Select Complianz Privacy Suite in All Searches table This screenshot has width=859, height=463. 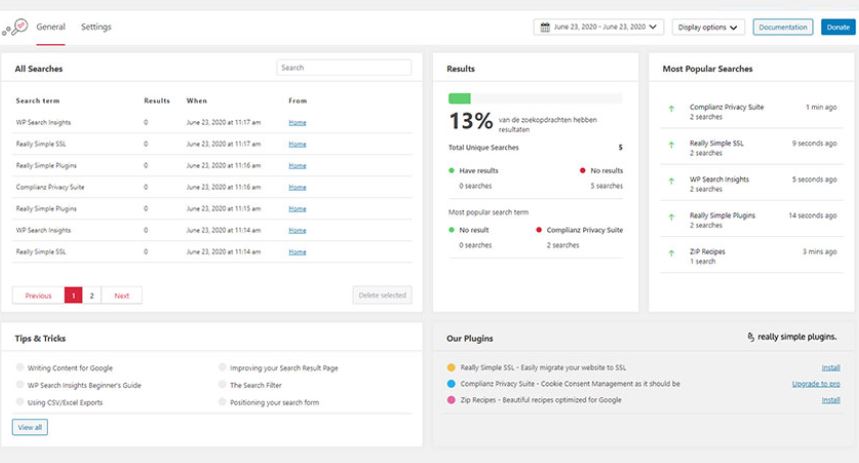point(50,187)
